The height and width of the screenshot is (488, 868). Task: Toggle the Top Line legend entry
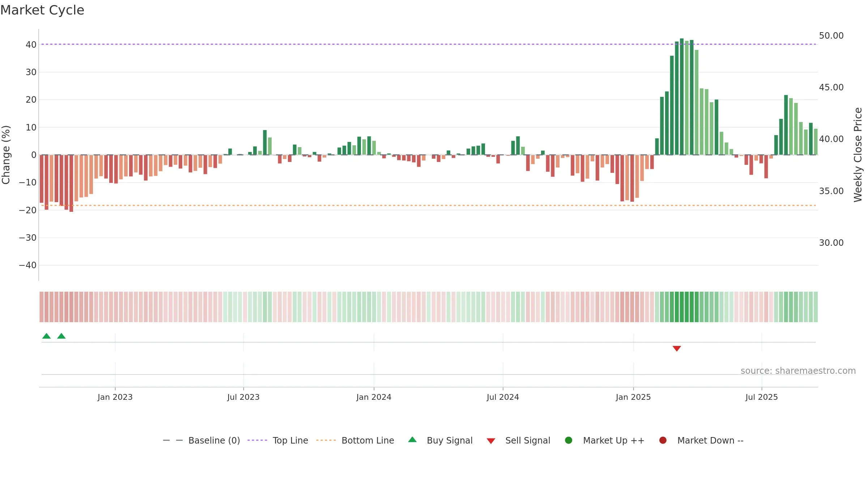click(x=278, y=440)
